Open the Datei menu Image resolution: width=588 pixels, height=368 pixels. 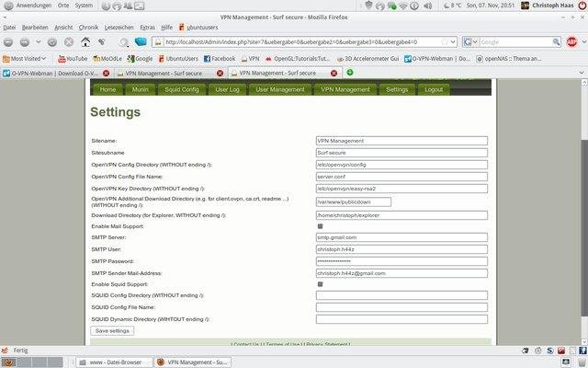click(x=9, y=28)
